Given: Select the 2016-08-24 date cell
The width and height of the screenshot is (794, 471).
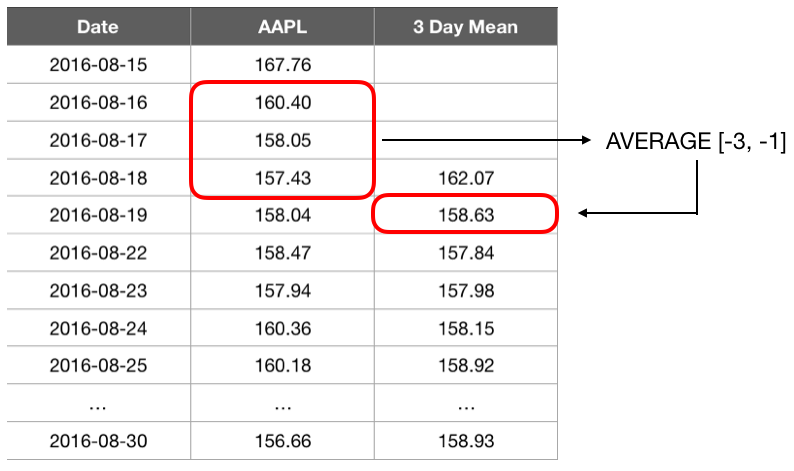Looking at the screenshot, I should pyautogui.click(x=97, y=328).
